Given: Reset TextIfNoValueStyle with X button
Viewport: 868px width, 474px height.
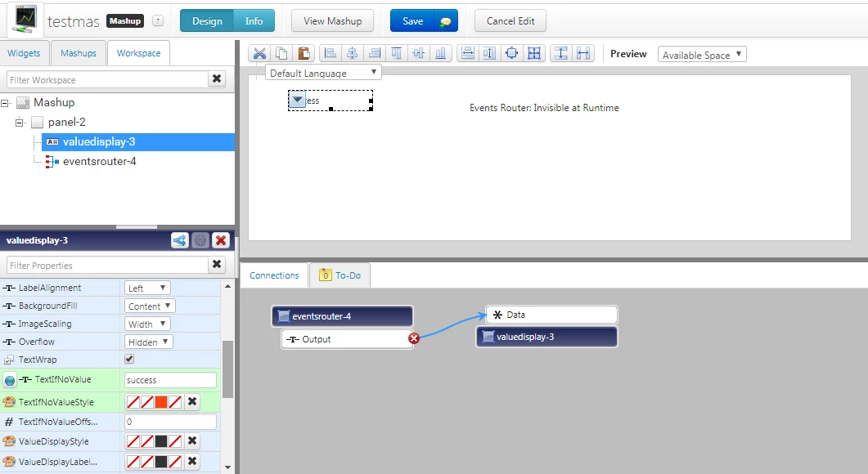Looking at the screenshot, I should (192, 401).
